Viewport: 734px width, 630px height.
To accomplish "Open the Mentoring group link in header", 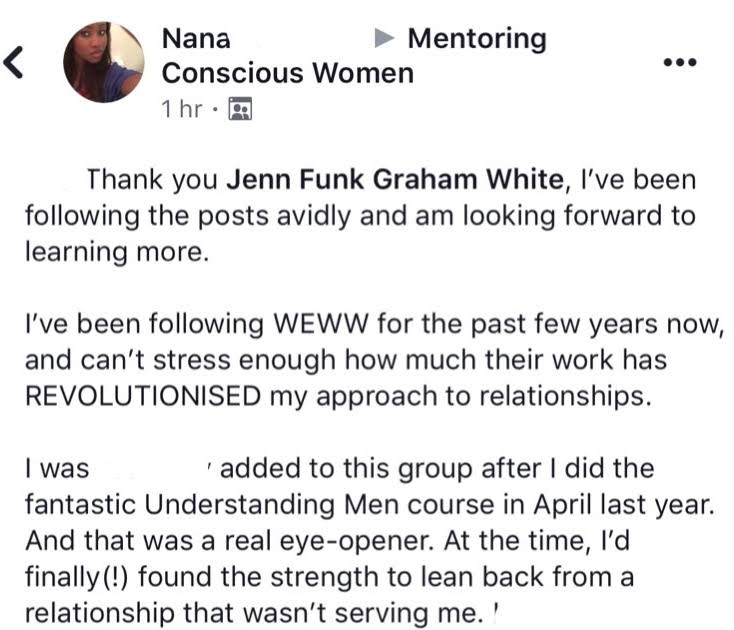I will 477,39.
